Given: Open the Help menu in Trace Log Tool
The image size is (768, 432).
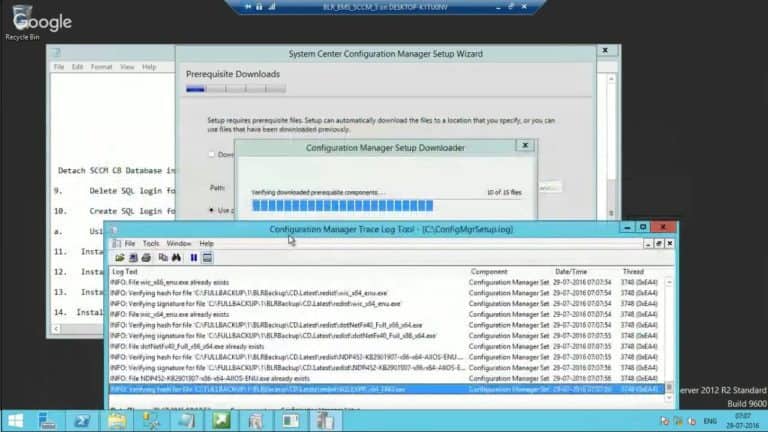Looking at the screenshot, I should [x=206, y=243].
